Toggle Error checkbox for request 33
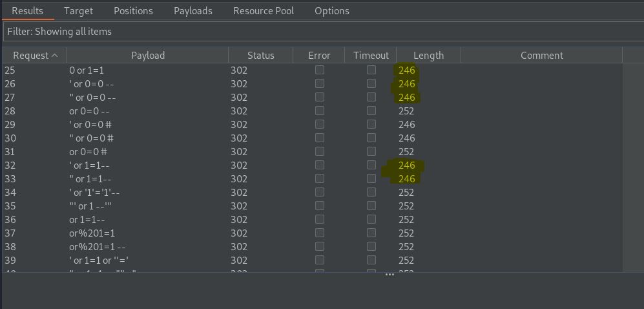Viewport: 644px width, 309px height. [x=320, y=178]
